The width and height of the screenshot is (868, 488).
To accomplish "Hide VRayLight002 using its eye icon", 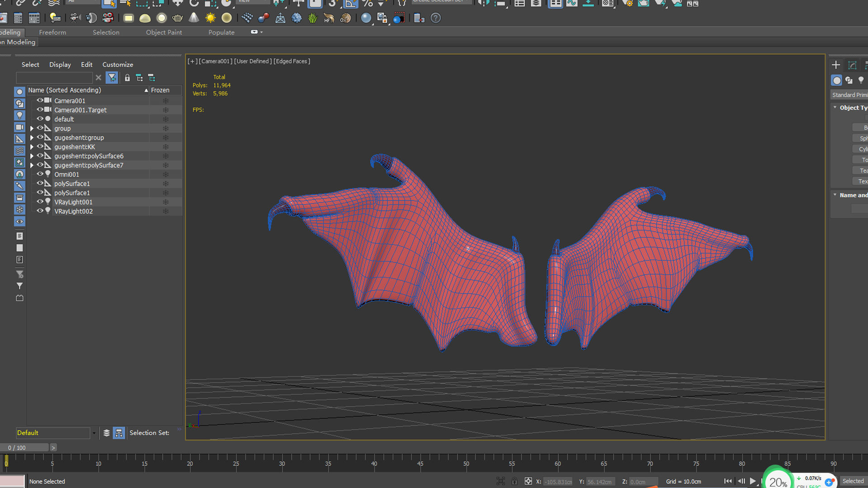I will (40, 211).
